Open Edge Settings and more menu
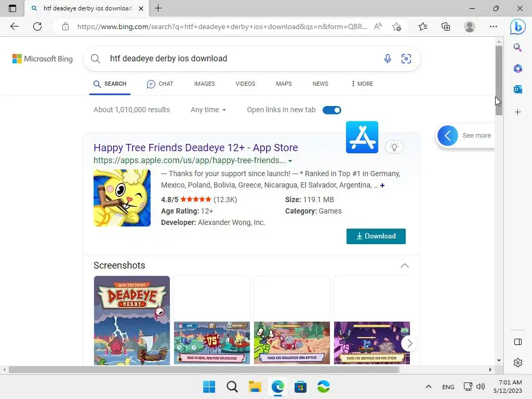This screenshot has height=399, width=532. click(494, 26)
